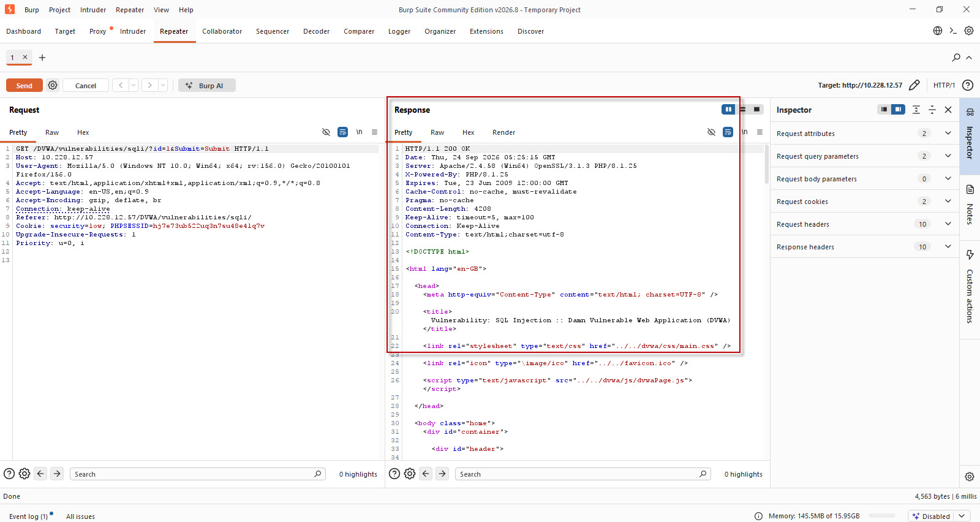Click the Cancel button

coord(86,85)
